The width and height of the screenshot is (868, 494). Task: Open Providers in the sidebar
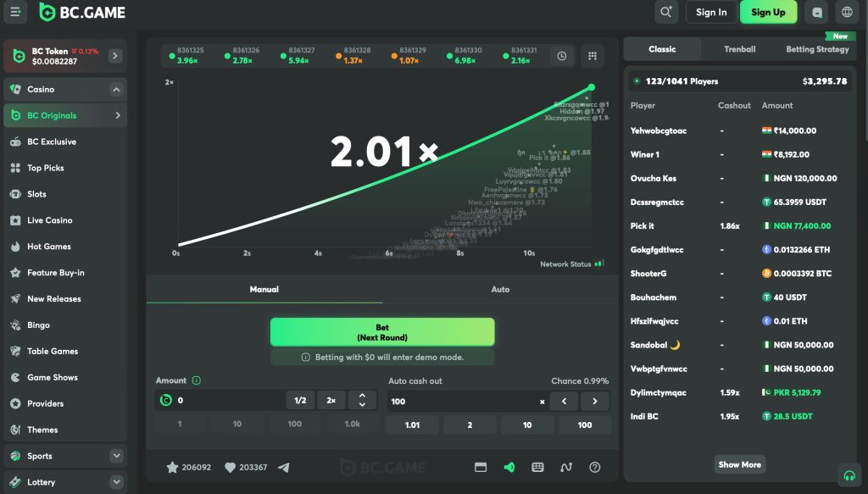point(65,403)
